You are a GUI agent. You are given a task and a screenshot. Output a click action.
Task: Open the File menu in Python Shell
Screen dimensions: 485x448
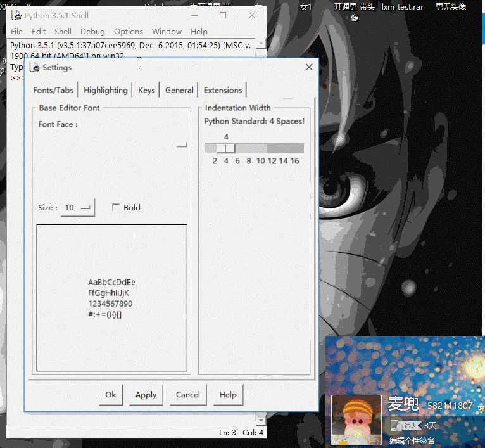(16, 32)
